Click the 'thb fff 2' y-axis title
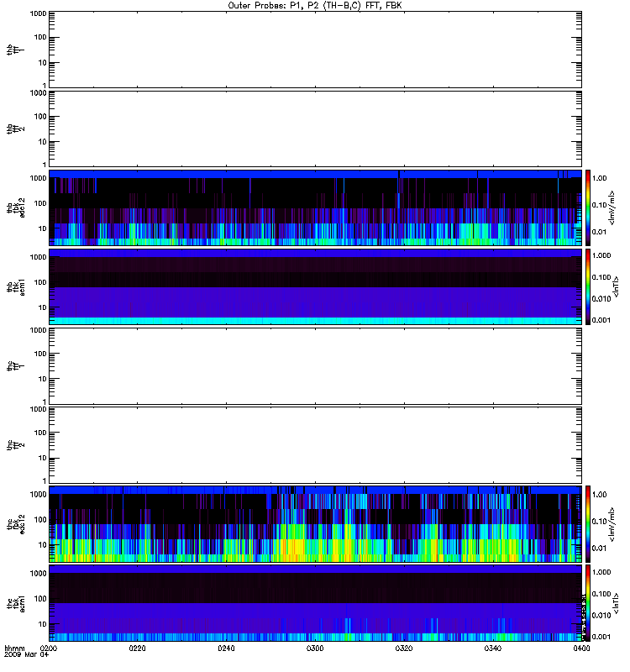 (15, 129)
